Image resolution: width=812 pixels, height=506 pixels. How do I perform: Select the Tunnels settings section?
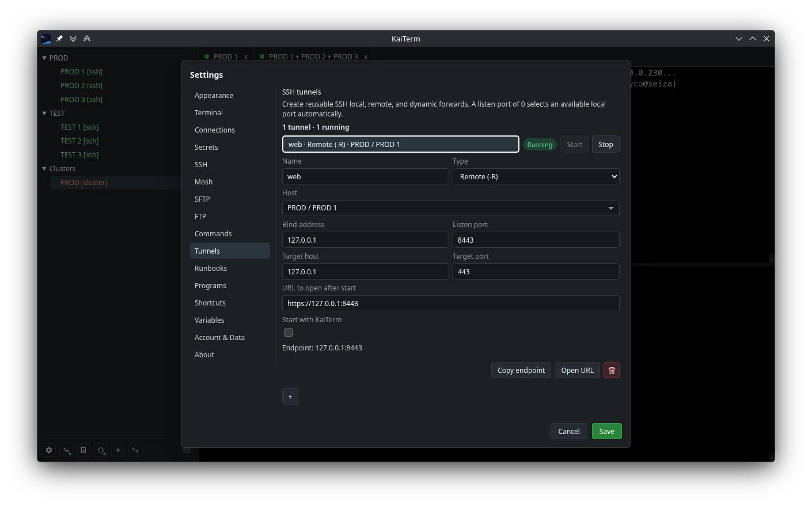(230, 251)
